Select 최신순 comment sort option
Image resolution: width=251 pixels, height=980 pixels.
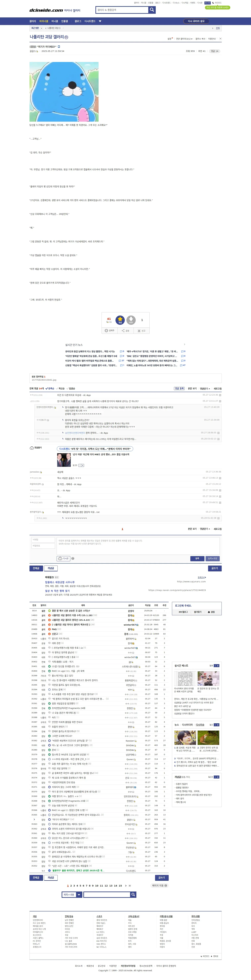60,388
